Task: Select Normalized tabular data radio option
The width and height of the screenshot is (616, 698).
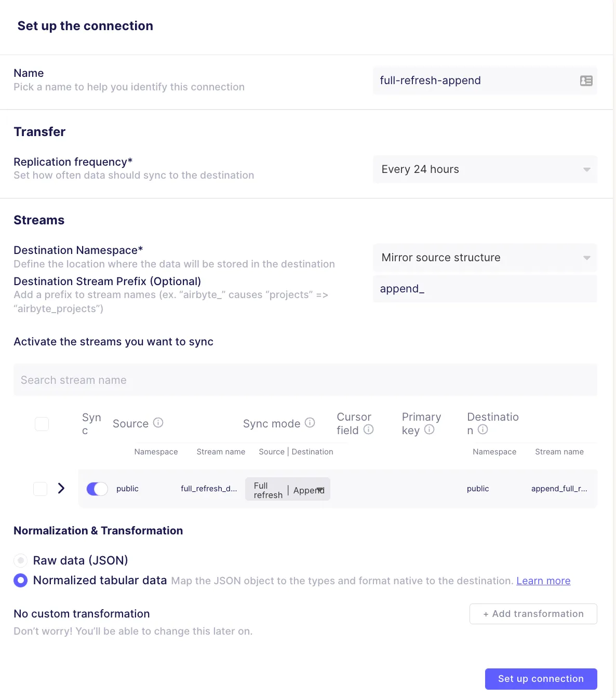Action: tap(20, 580)
